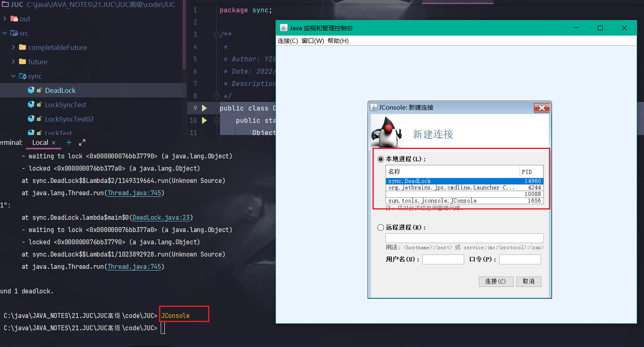
Task: Collapse the sync package
Action: 13,76
